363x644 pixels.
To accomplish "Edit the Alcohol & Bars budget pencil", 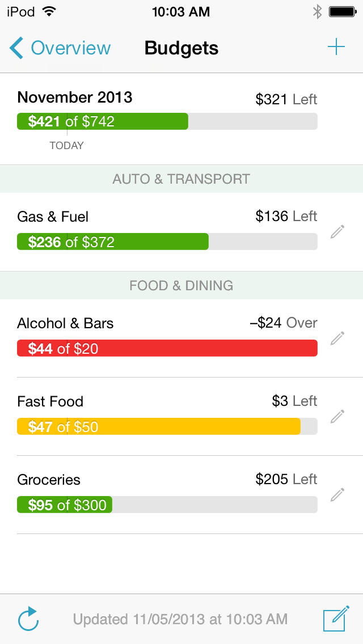I will click(337, 338).
